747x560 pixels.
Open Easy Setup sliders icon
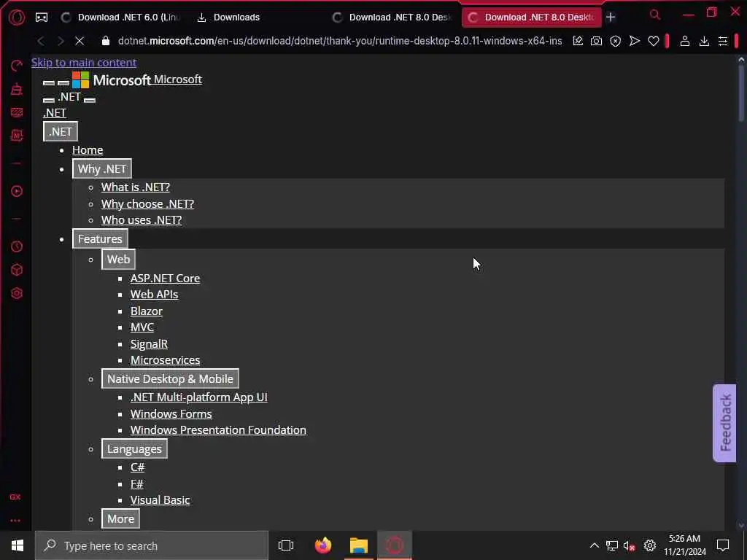723,42
